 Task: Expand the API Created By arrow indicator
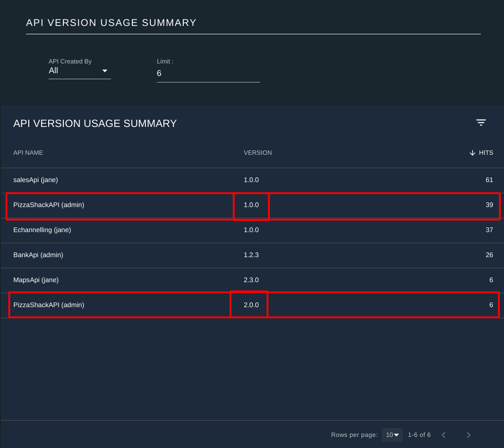click(x=105, y=71)
